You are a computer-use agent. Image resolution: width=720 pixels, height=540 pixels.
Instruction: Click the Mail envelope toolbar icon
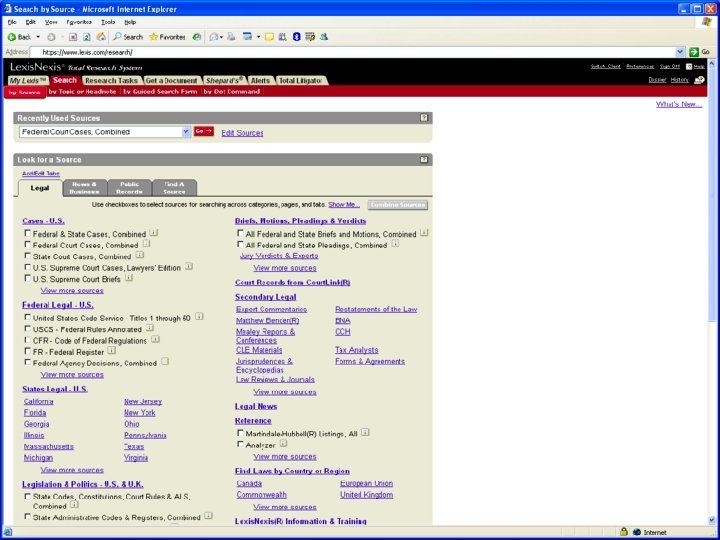tap(214, 37)
